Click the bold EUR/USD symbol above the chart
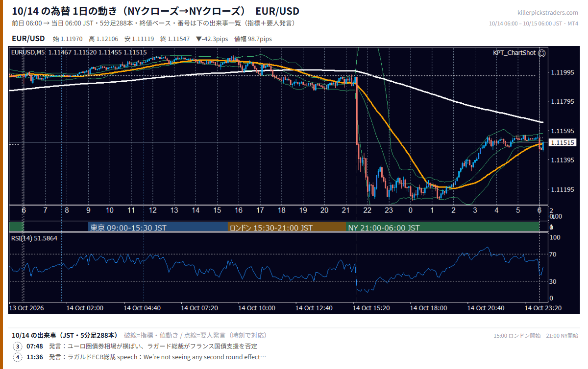588x369 pixels. click(28, 38)
